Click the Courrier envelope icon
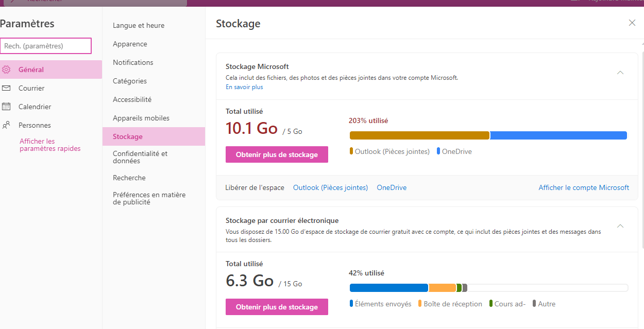Viewport: 644px width, 329px height. (x=6, y=88)
